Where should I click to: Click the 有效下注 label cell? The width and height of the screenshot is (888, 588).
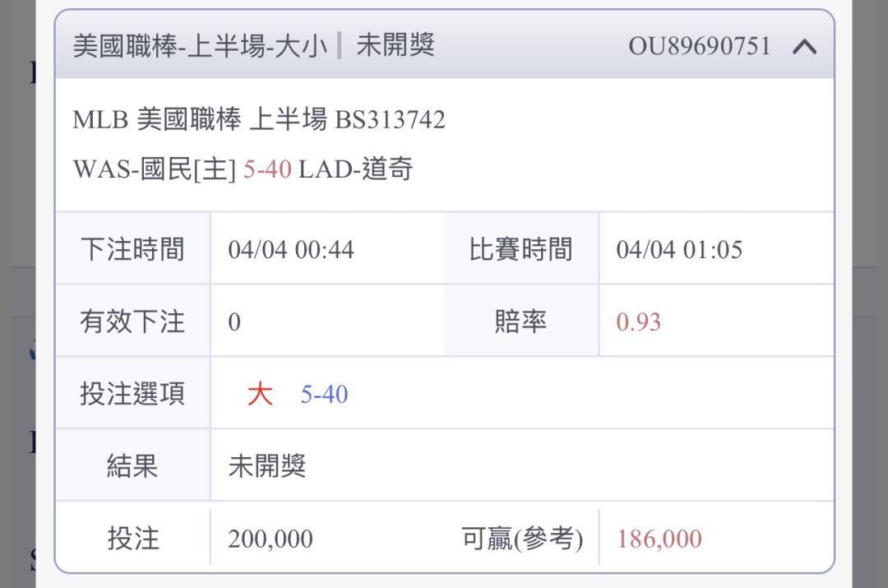(132, 322)
